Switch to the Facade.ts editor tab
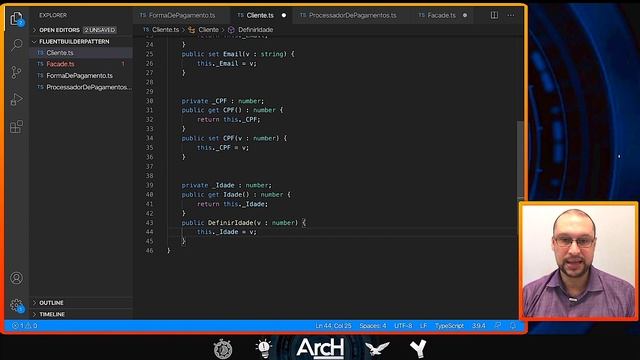Viewport: 640px width, 360px height. point(441,15)
